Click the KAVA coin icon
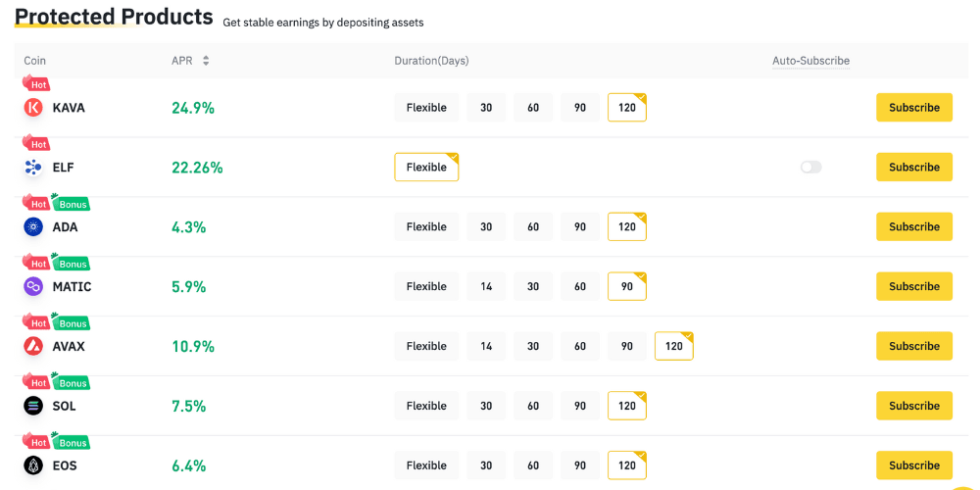980x490 pixels. tap(33, 108)
